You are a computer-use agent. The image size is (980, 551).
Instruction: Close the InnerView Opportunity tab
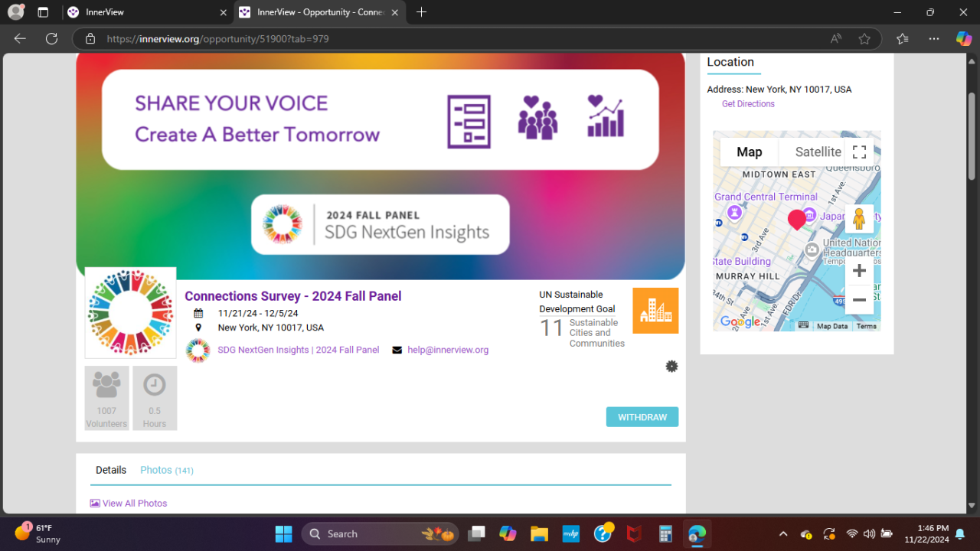point(396,12)
